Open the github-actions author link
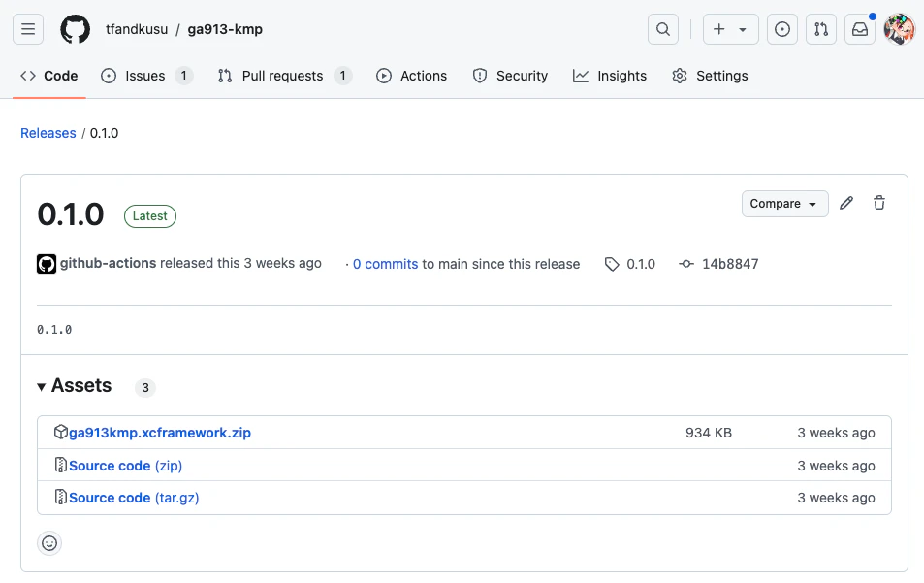The height and width of the screenshot is (583, 924). click(108, 263)
